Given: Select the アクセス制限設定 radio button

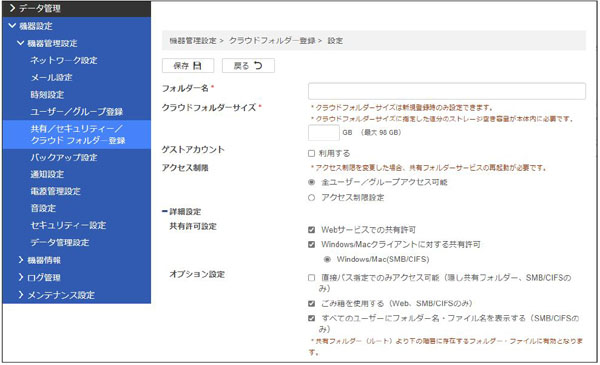Looking at the screenshot, I should [x=311, y=198].
